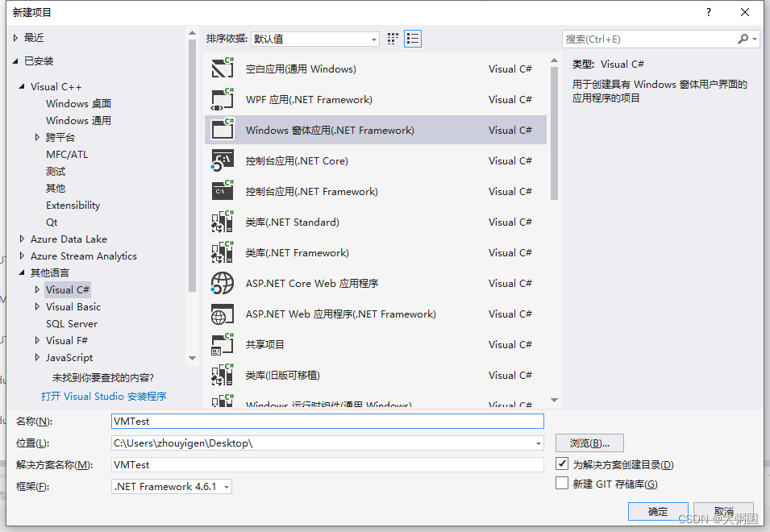Expand the Visual C# node arrow
770x532 pixels.
pos(37,289)
